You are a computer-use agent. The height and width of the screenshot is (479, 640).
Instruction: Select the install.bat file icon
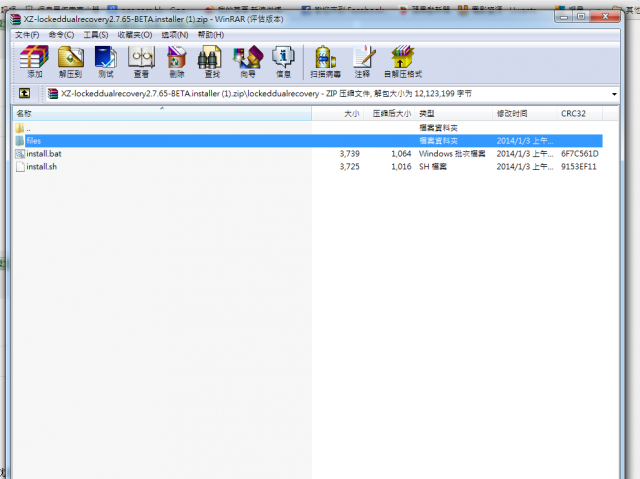(x=20, y=154)
